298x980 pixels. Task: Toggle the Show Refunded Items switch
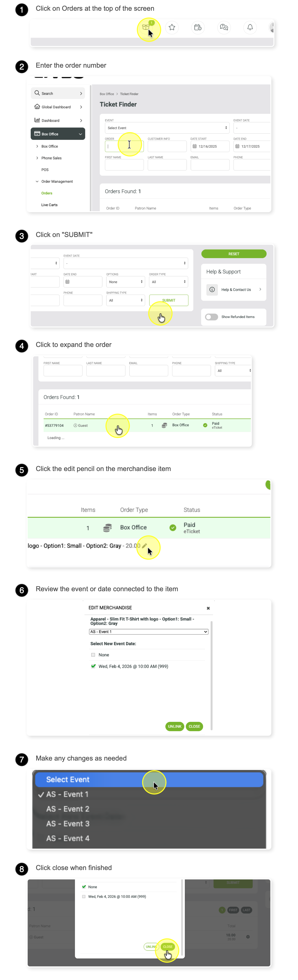212,317
